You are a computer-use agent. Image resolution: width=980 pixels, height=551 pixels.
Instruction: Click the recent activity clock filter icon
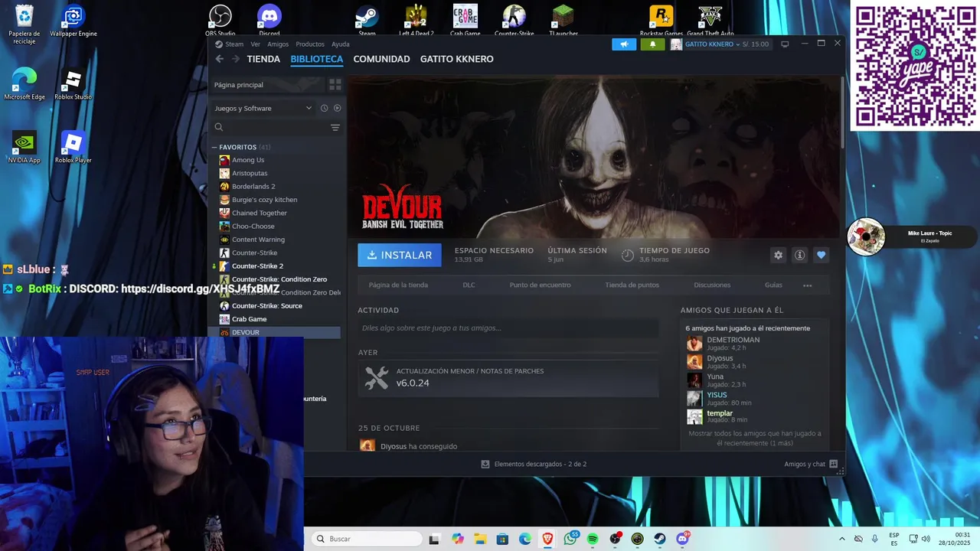324,108
